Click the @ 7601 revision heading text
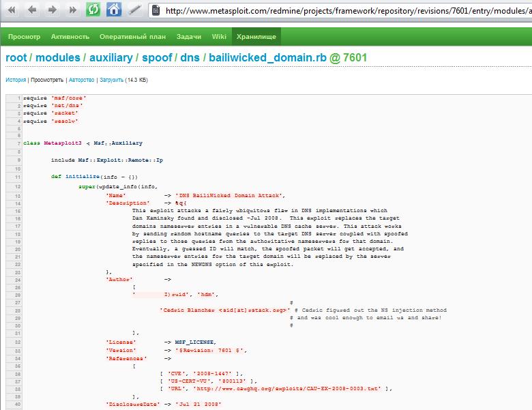Image resolution: width=532 pixels, height=410 pixels. pos(348,58)
